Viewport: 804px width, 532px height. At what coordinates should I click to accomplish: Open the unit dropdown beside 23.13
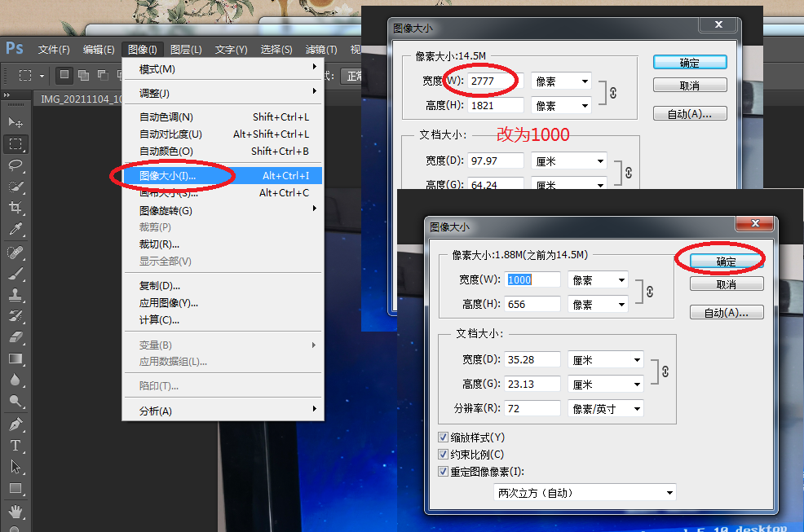click(x=605, y=385)
